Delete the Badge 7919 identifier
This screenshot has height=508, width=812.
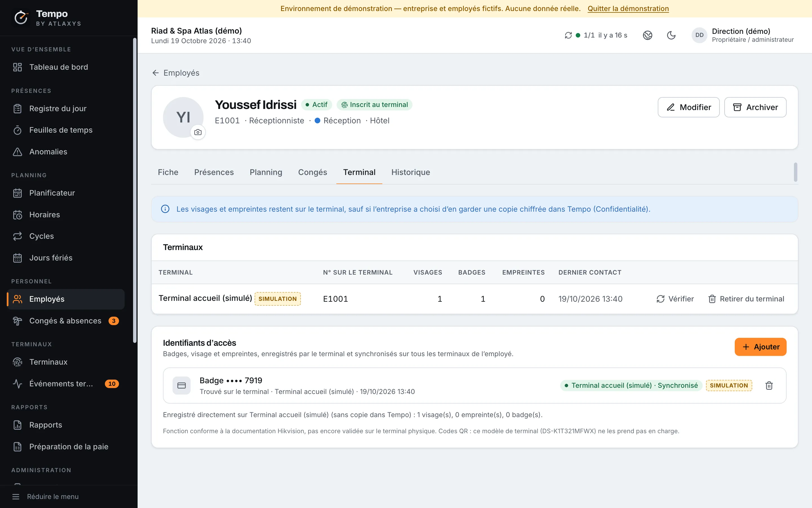[x=769, y=385]
